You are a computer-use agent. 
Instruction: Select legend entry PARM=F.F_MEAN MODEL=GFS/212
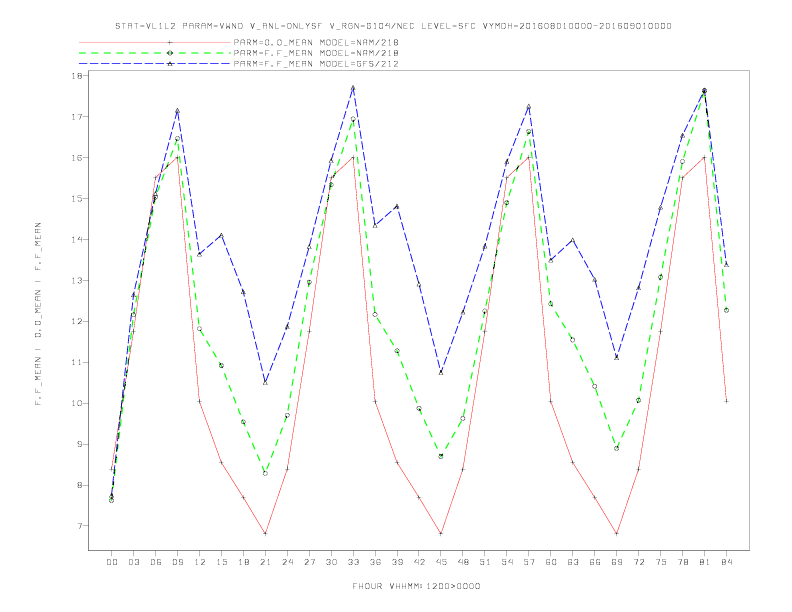pos(316,64)
